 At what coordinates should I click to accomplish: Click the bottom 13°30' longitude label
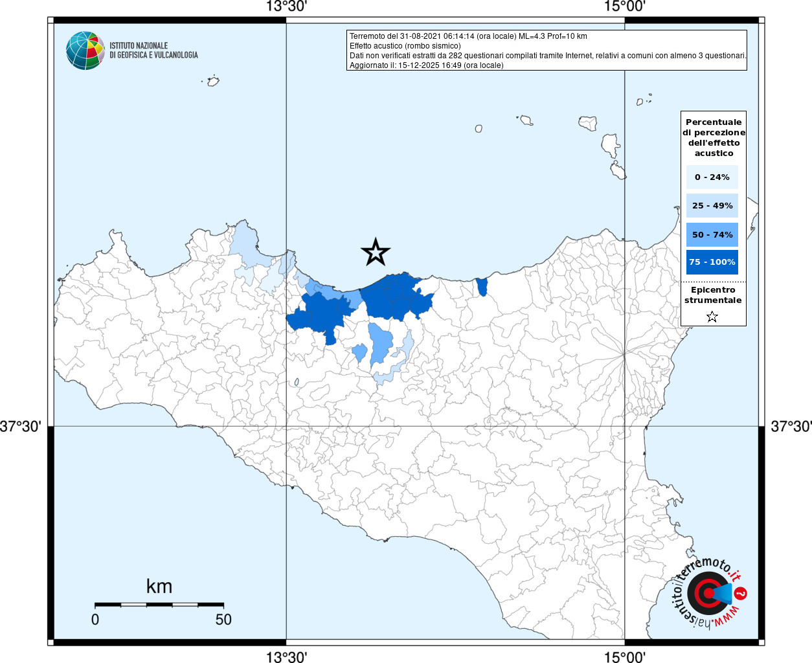pyautogui.click(x=286, y=657)
